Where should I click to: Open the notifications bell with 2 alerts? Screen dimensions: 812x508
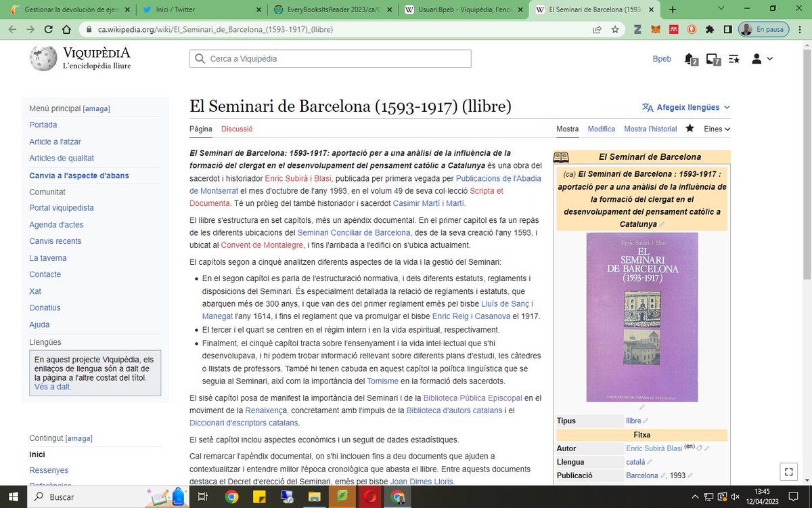(x=690, y=59)
